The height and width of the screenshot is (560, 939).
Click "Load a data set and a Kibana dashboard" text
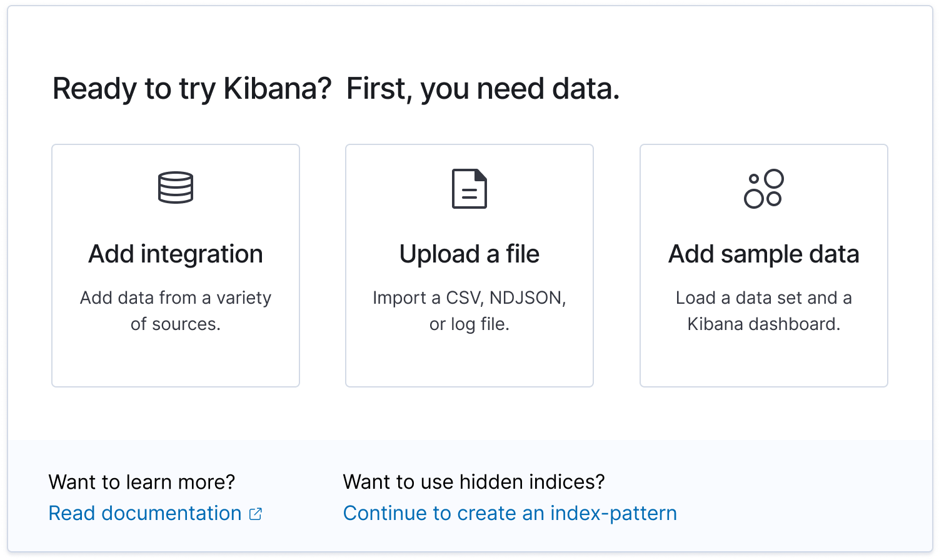click(763, 311)
